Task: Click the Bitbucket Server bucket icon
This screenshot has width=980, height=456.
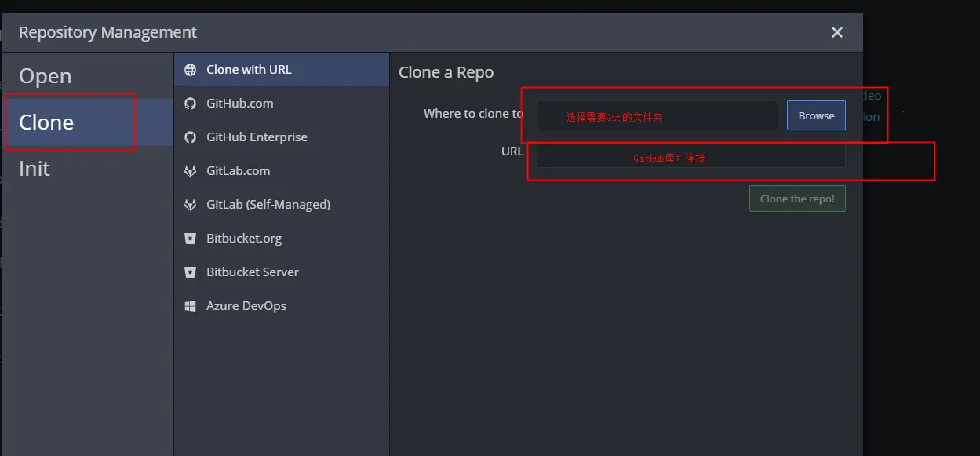Action: pyautogui.click(x=190, y=272)
